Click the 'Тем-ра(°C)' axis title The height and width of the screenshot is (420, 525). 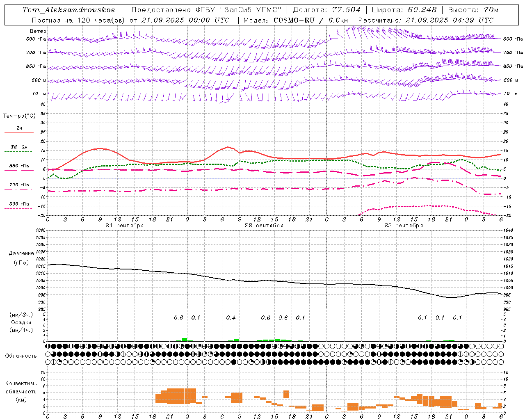click(x=19, y=116)
